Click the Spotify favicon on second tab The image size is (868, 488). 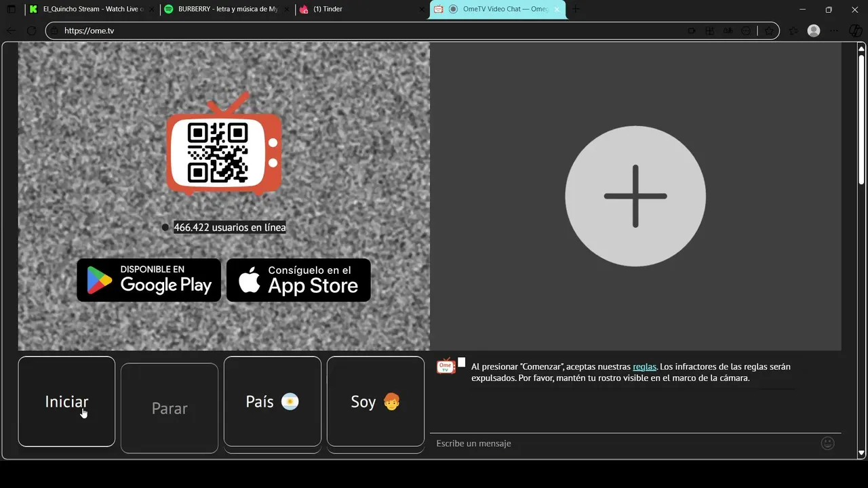click(168, 9)
